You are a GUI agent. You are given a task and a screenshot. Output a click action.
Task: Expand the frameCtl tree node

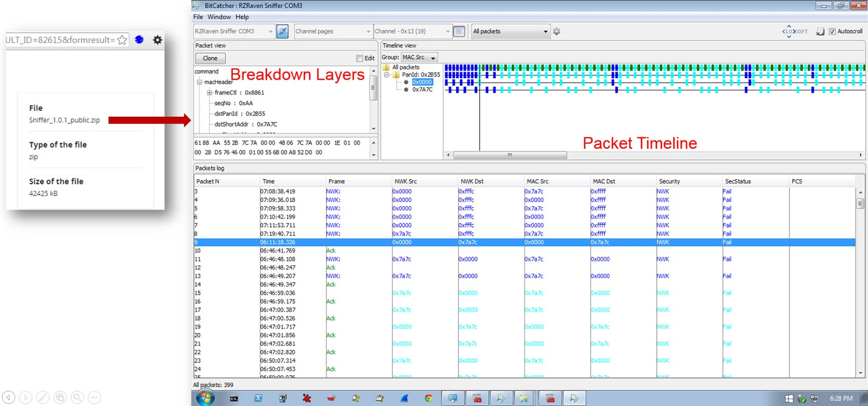209,93
